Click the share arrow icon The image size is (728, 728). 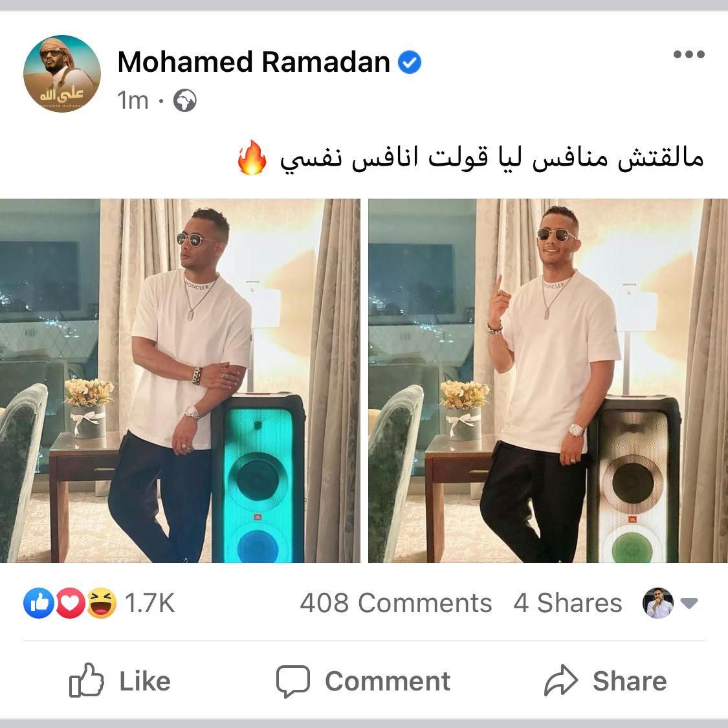pos(561,681)
